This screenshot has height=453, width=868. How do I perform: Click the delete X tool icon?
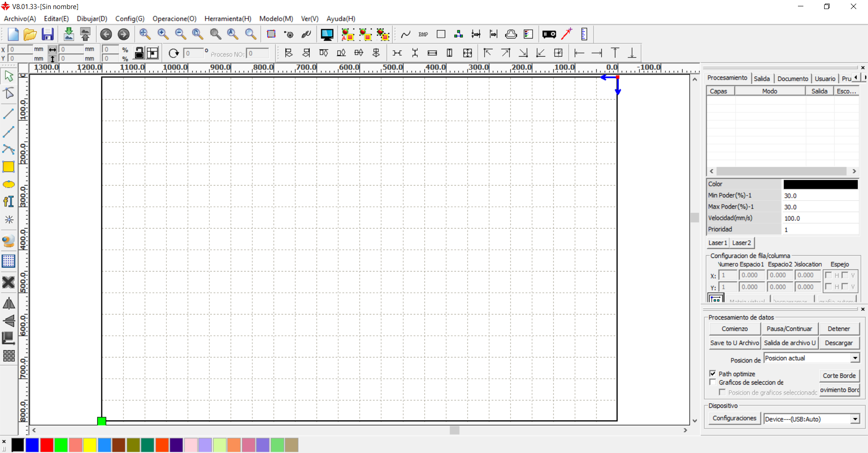coord(9,282)
